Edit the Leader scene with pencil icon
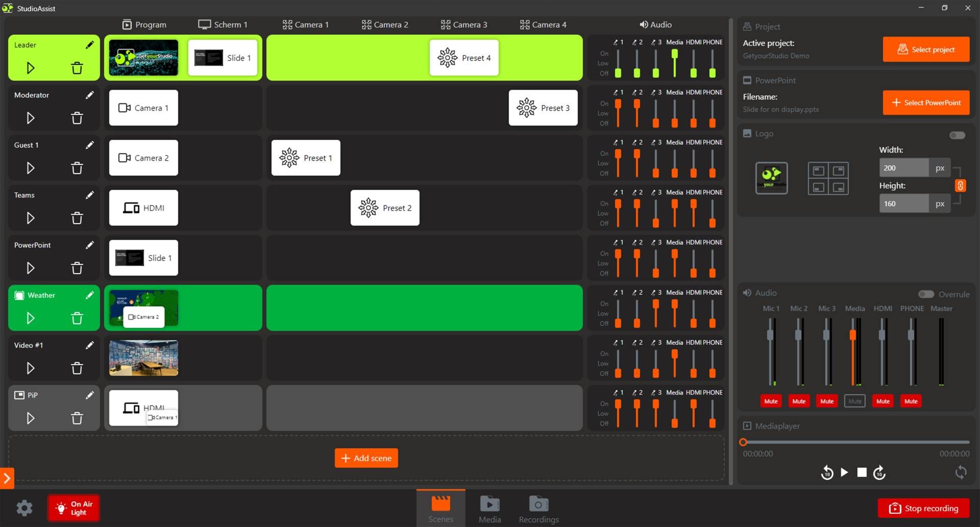This screenshot has width=980, height=527. click(x=90, y=45)
